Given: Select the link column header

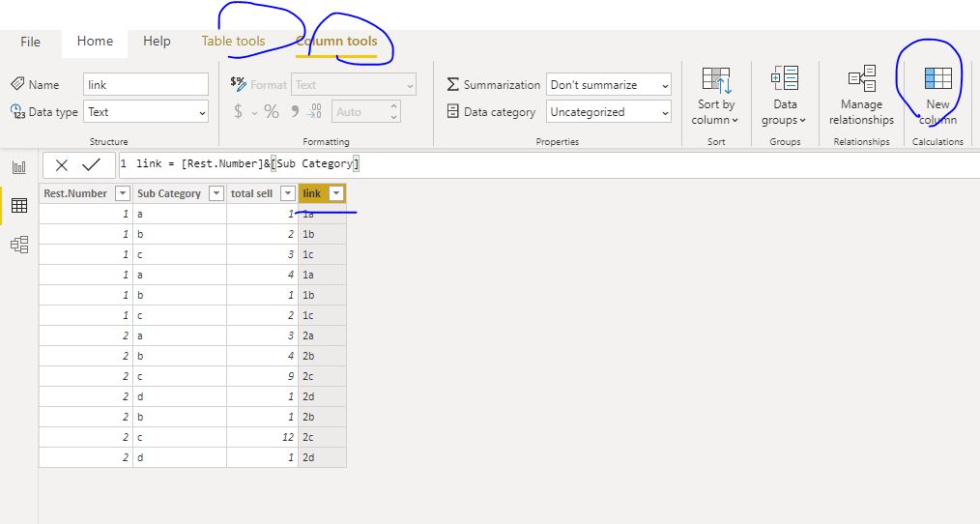Looking at the screenshot, I should (x=312, y=193).
